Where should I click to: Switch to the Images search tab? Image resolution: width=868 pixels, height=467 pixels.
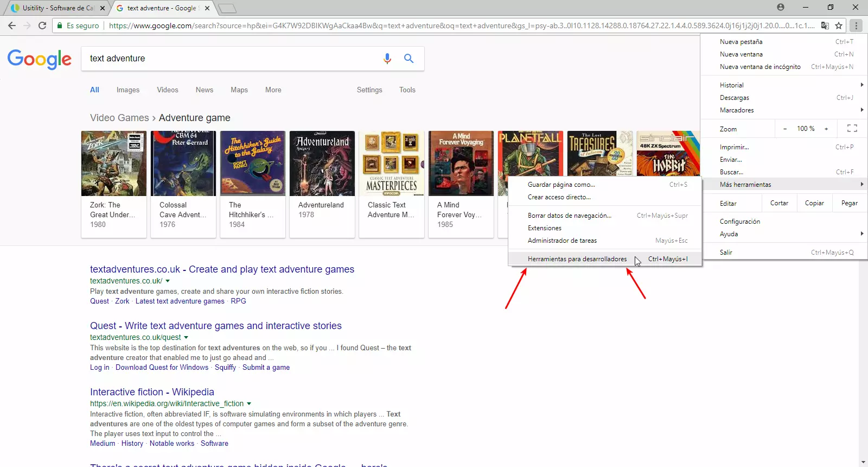128,90
